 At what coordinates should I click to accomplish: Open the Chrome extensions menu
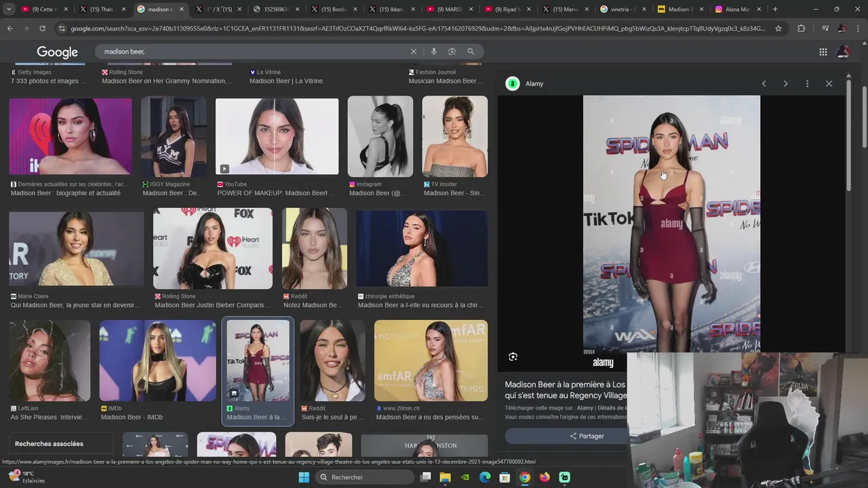tap(801, 28)
